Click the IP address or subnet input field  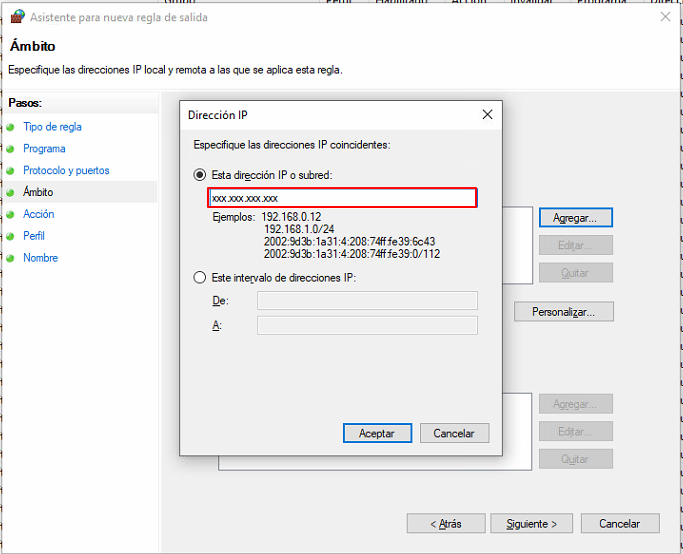click(342, 198)
